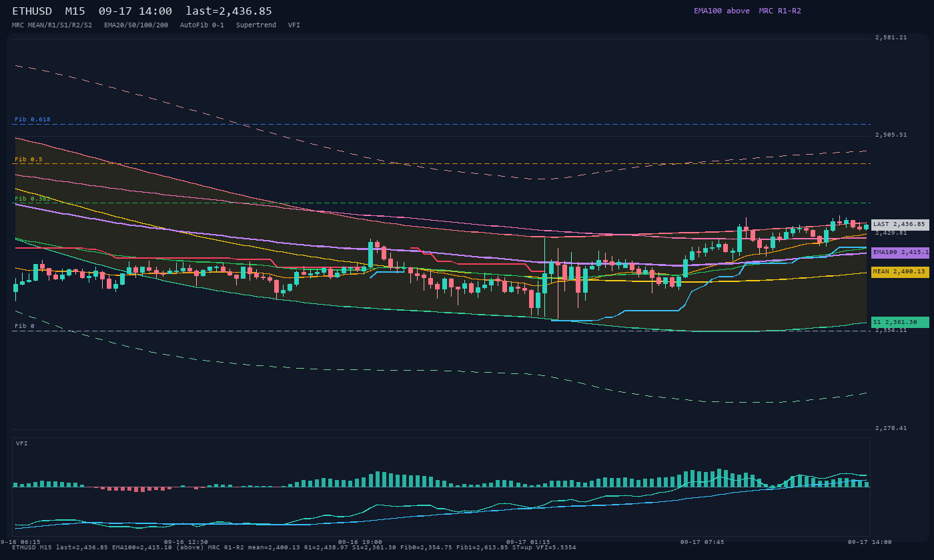Click the MEAN 2,400.13 price tag

point(900,272)
